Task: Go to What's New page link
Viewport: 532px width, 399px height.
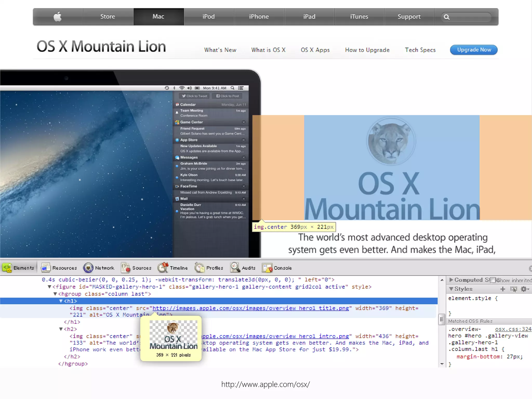Action: click(220, 50)
